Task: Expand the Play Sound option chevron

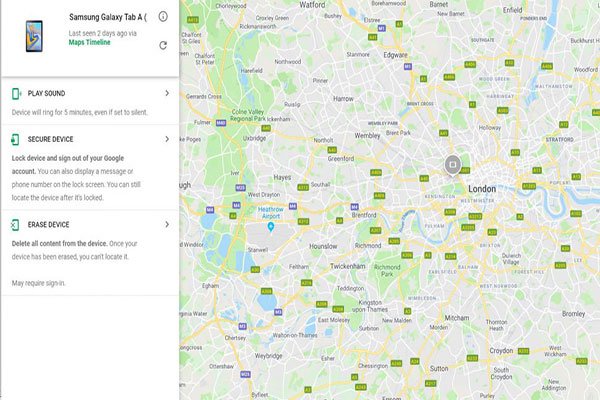Action: 167,93
